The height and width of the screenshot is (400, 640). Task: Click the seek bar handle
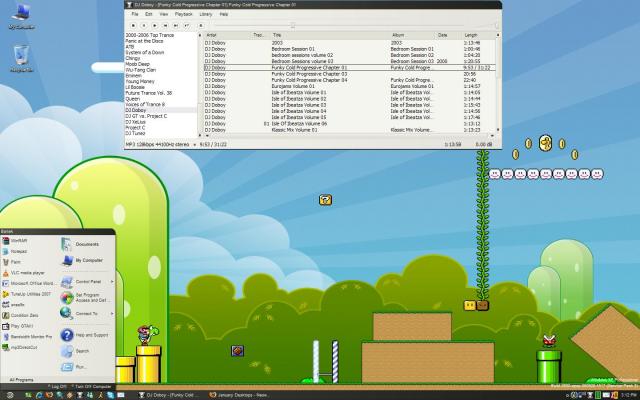click(293, 26)
